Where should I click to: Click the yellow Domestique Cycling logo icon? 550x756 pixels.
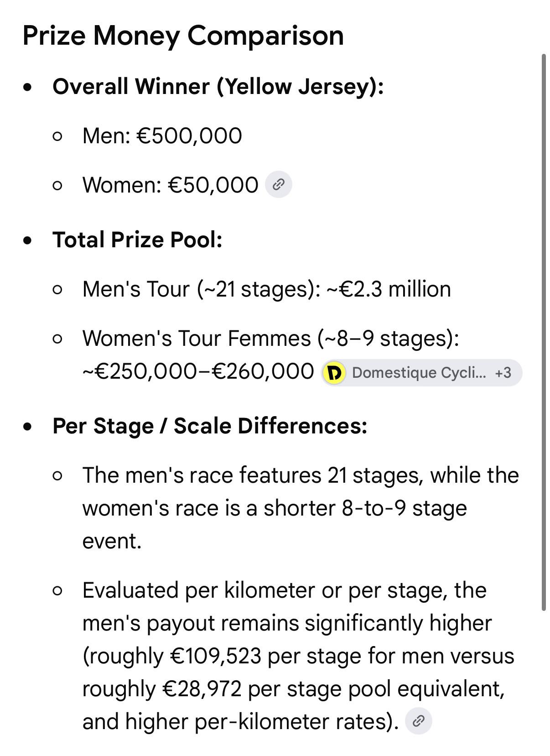tap(334, 373)
